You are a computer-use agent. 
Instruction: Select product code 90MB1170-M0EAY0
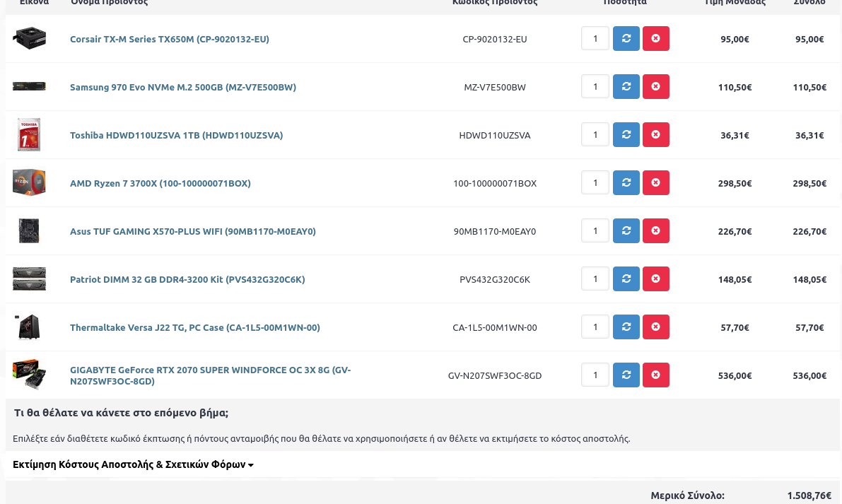[495, 231]
